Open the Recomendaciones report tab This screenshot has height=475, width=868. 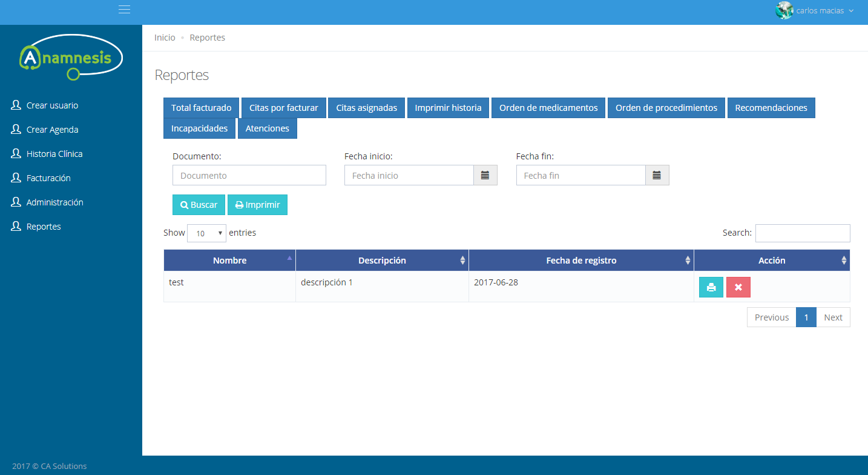click(x=771, y=108)
